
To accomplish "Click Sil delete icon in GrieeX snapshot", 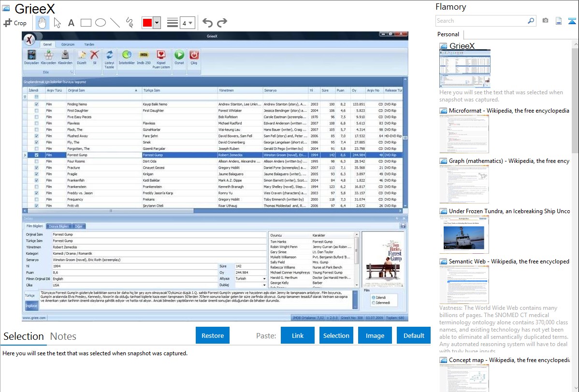I will coord(95,55).
